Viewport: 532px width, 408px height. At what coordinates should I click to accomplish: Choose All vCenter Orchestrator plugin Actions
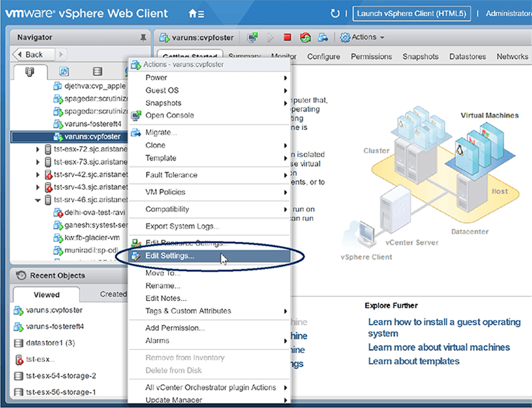(209, 388)
